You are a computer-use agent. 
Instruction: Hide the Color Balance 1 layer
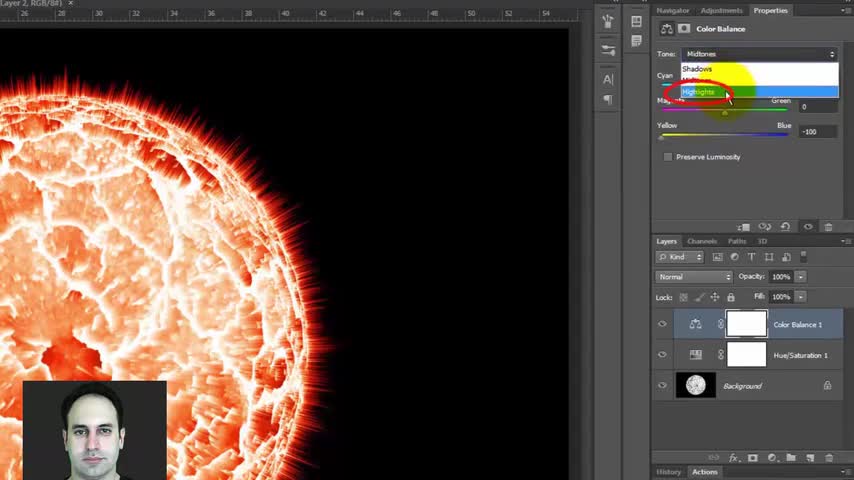pyautogui.click(x=662, y=324)
